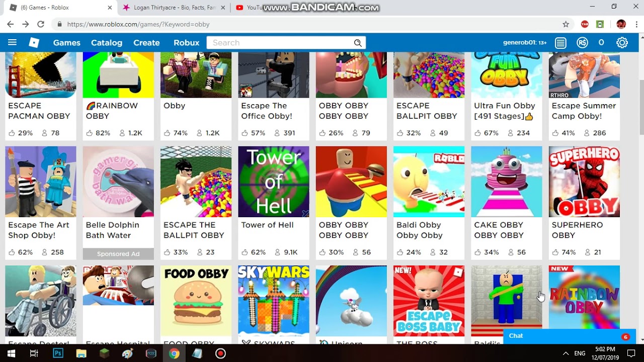The image size is (644, 362).
Task: Open SKYWARS game thumbnail
Action: tap(274, 301)
